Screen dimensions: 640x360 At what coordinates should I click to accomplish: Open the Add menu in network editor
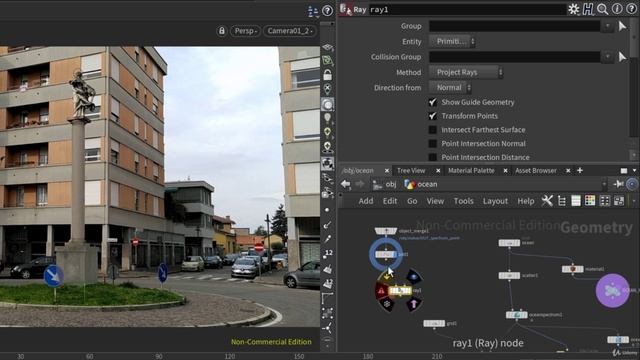click(366, 201)
